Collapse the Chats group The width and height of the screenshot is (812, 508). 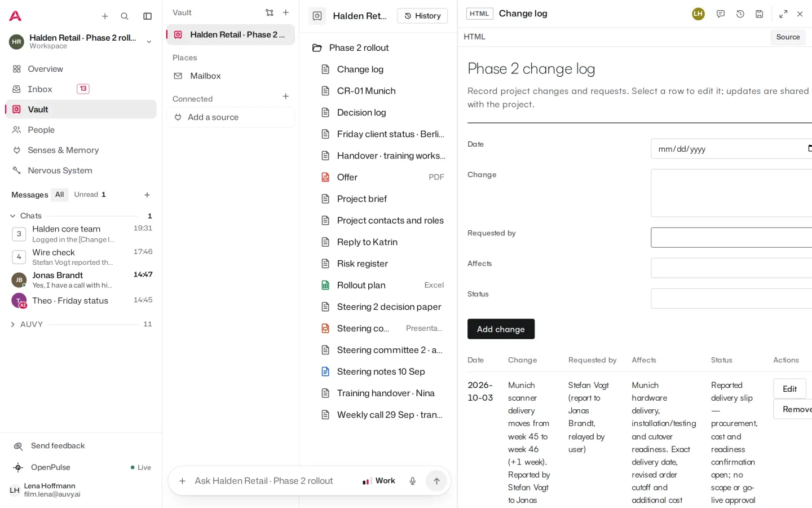[13, 216]
